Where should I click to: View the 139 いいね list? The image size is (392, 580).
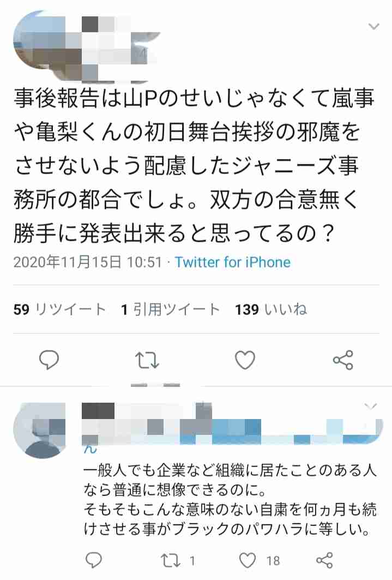[271, 309]
